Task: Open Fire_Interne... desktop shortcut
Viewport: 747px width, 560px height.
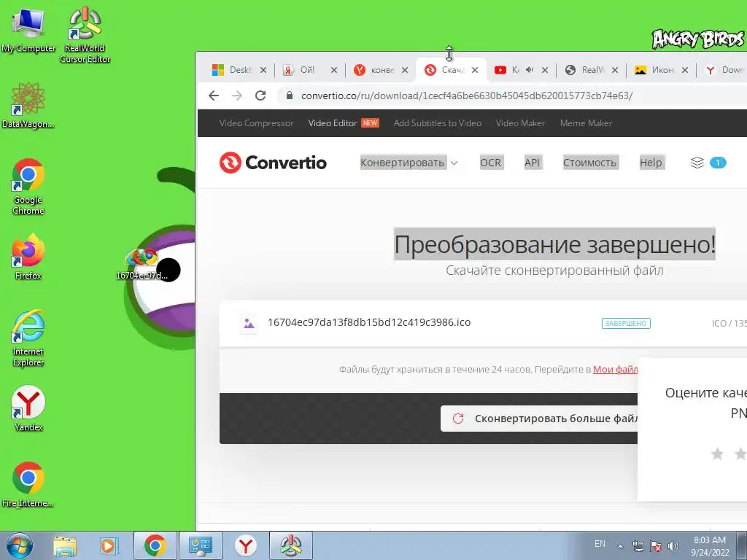Action: tap(28, 484)
